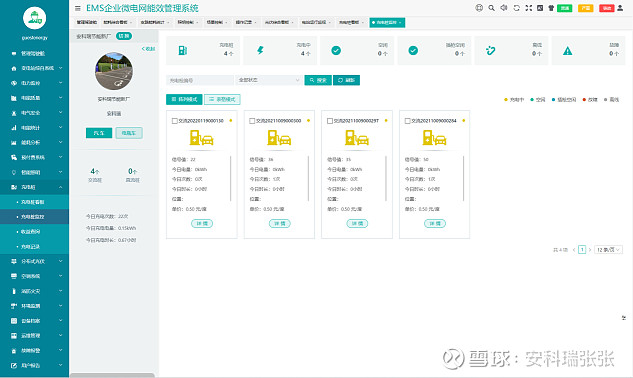Open the user profile icon at top right

(x=620, y=8)
